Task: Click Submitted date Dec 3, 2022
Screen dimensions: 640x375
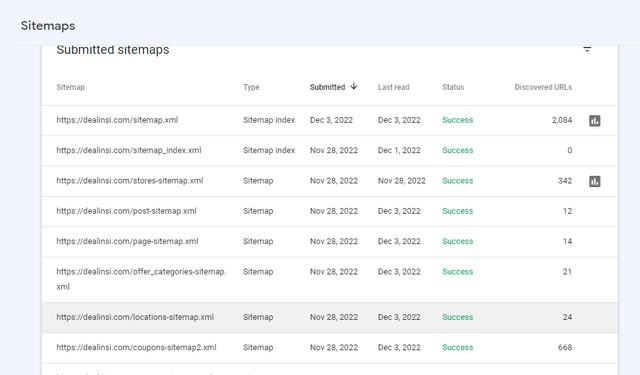Action: tap(331, 120)
